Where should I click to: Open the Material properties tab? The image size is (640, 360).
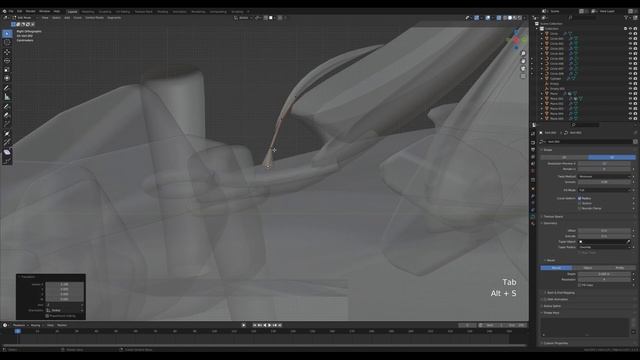pos(533,224)
